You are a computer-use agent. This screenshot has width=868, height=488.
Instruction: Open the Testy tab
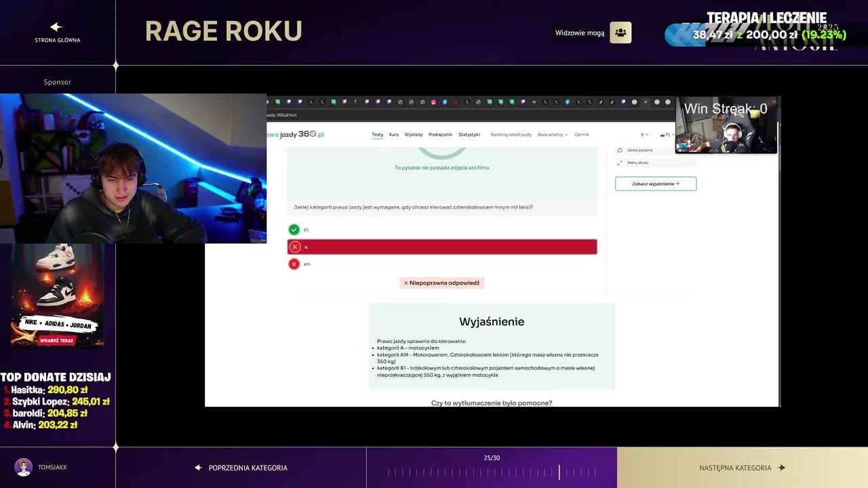[377, 134]
